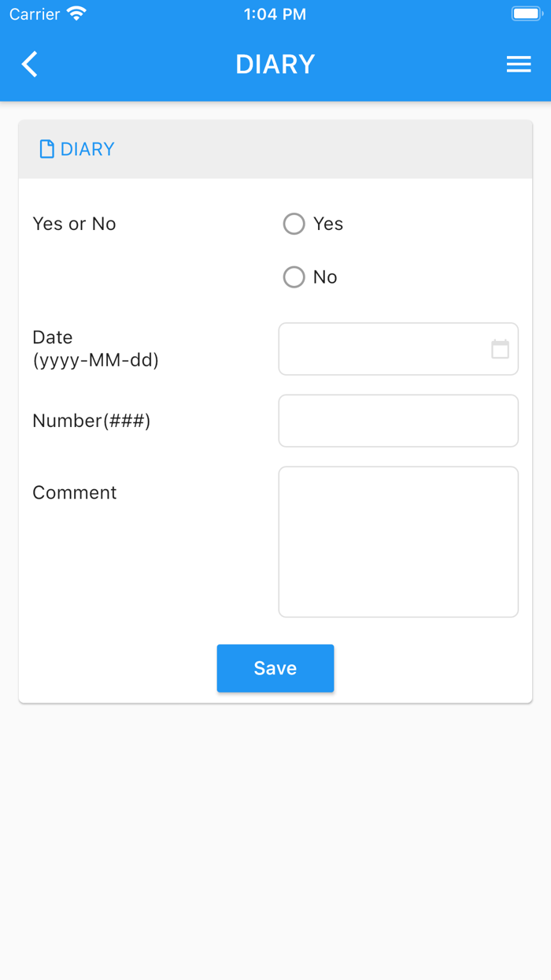Click inside the Comment text area

(398, 542)
